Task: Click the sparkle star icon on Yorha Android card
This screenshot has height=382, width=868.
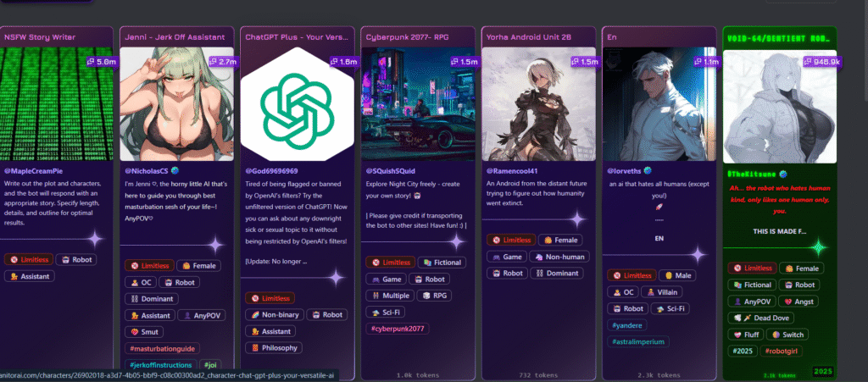Action: click(x=577, y=219)
